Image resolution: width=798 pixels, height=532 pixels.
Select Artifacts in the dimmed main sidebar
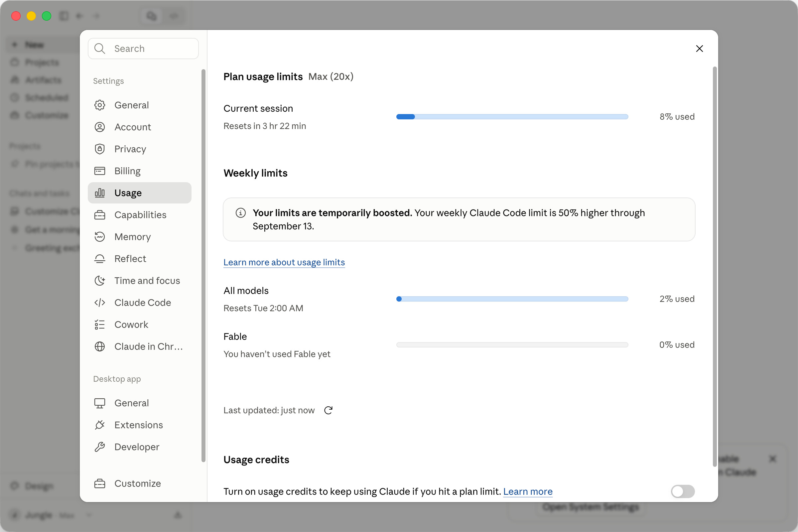[44, 80]
